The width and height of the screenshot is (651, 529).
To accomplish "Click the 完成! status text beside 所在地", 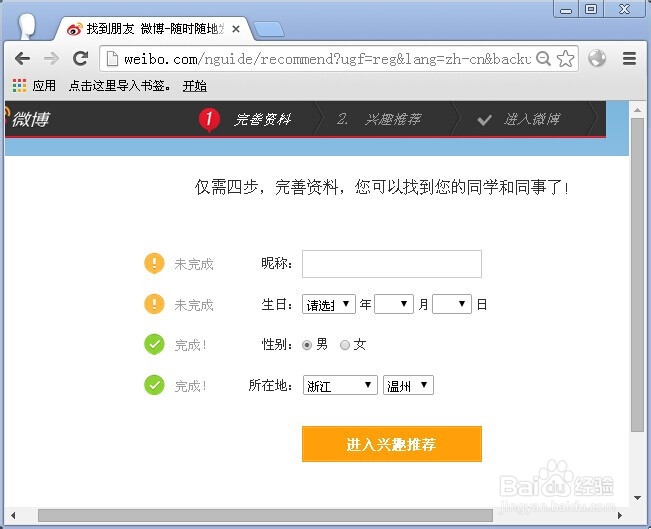I will click(x=191, y=386).
